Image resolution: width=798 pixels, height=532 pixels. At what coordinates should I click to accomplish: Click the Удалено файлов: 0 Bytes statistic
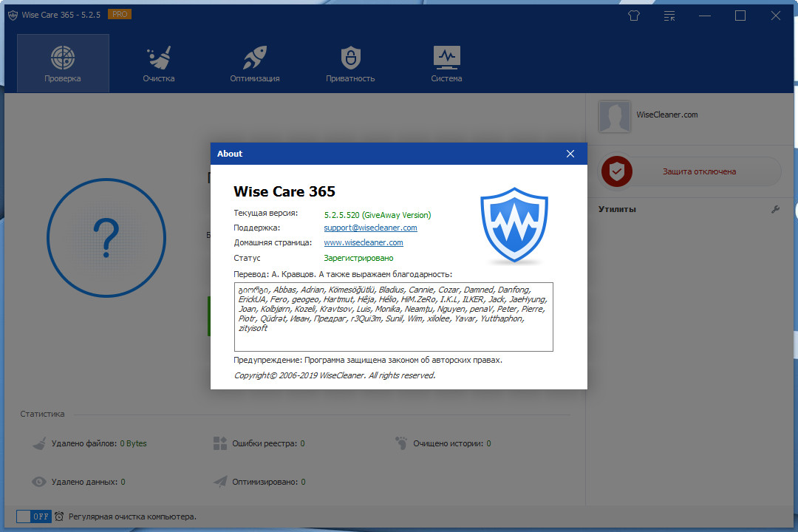coord(99,443)
